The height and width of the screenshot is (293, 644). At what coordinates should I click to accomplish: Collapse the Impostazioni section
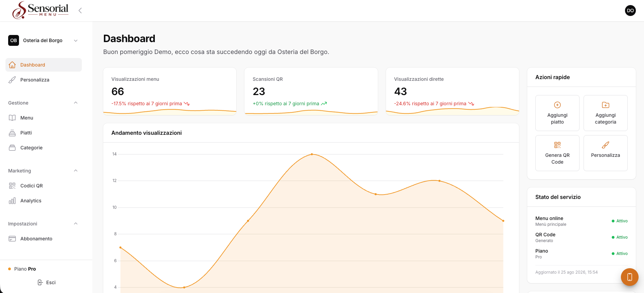coord(76,224)
